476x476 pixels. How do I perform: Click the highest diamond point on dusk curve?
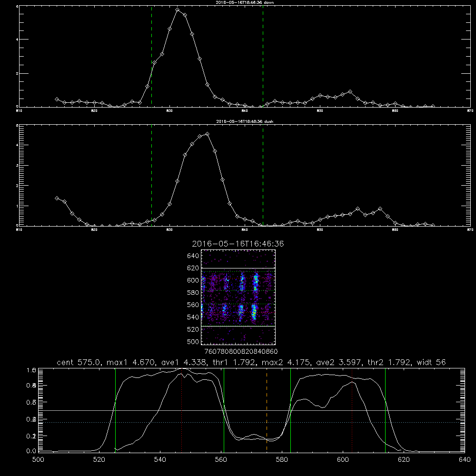pos(208,134)
